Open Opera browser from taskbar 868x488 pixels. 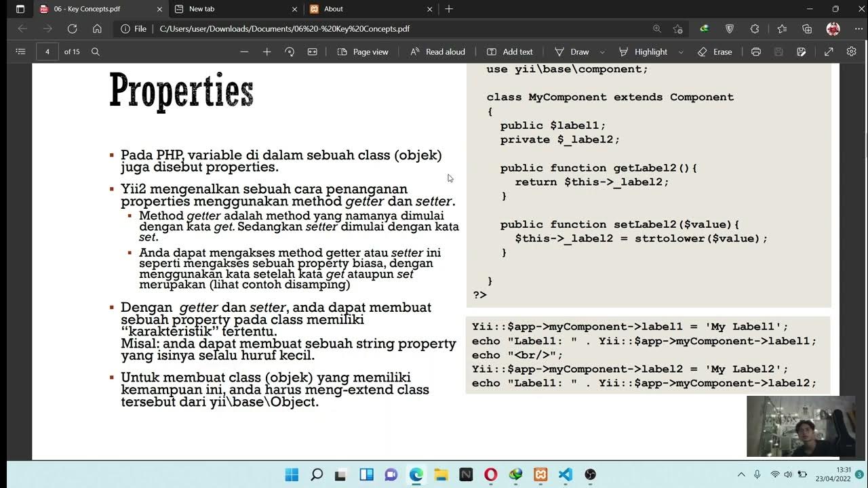[x=491, y=474]
